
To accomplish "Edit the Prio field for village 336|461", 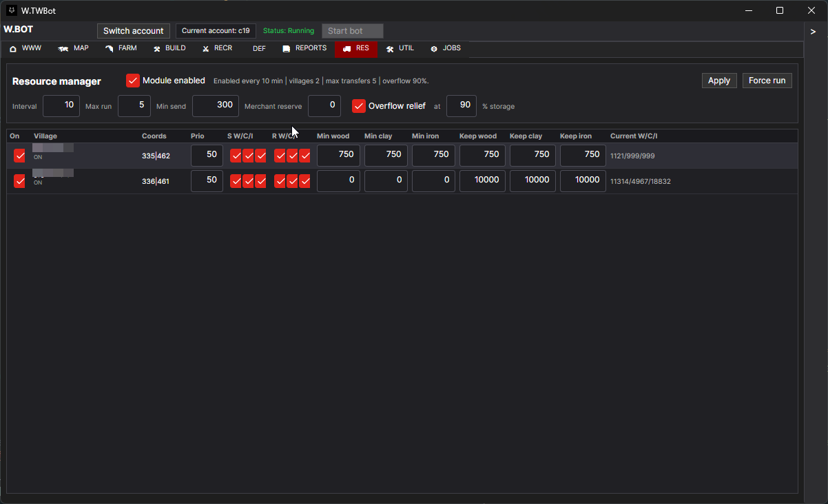I will click(x=207, y=181).
